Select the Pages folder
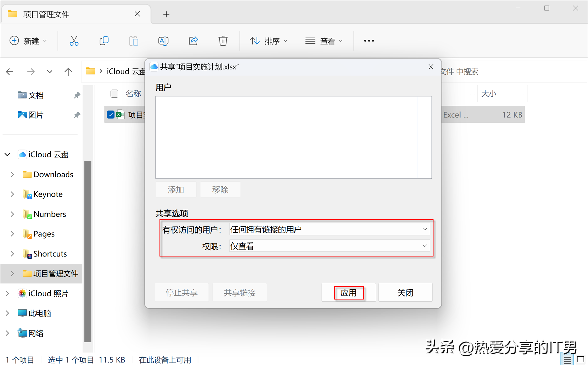The image size is (588, 365). [39, 234]
